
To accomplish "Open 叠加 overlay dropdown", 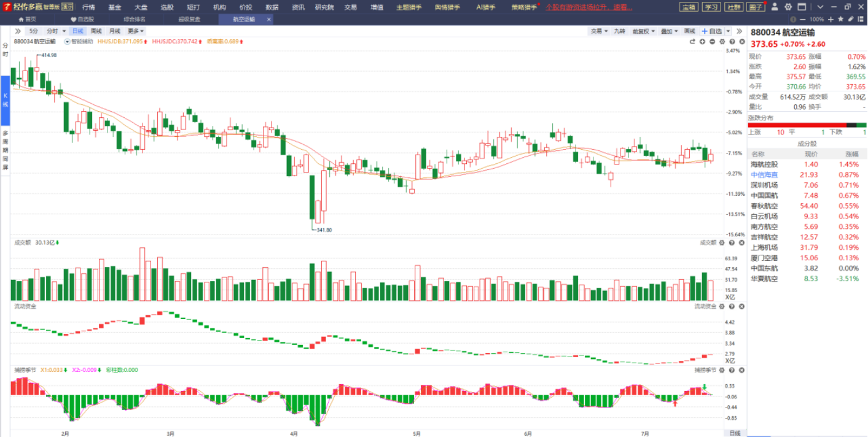I will click(x=669, y=31).
